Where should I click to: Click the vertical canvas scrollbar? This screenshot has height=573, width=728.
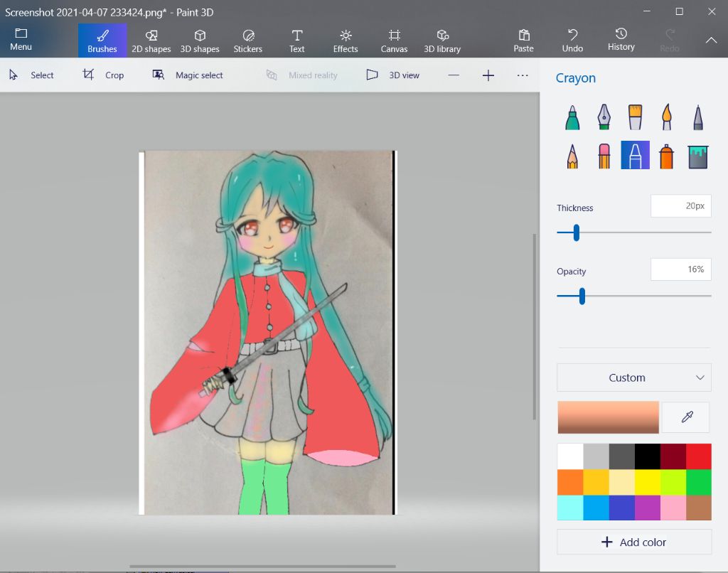tap(535, 326)
